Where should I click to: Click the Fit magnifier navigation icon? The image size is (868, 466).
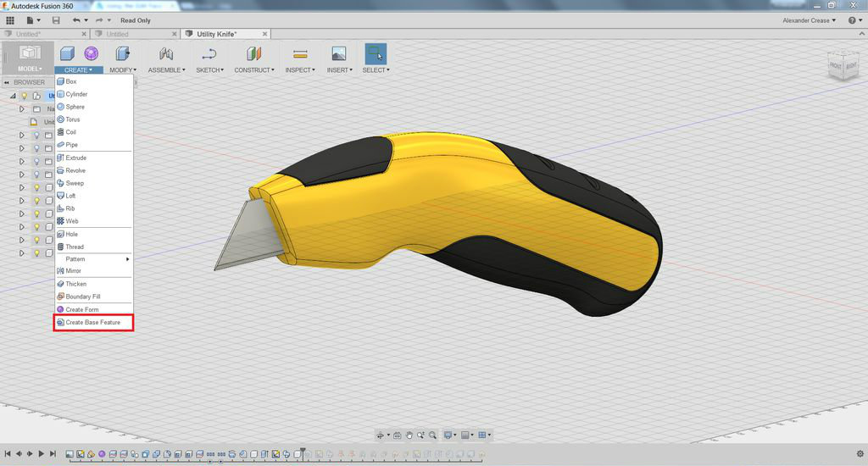432,435
